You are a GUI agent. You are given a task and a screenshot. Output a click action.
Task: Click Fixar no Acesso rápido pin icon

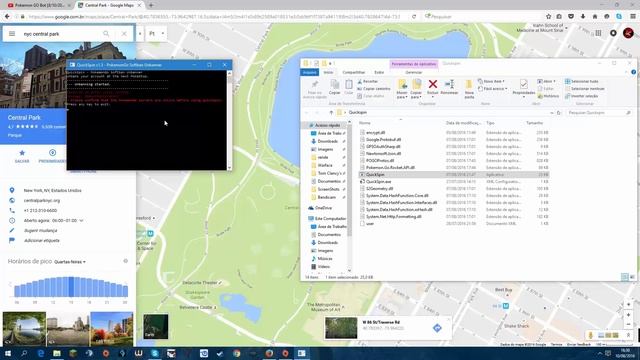(315, 84)
